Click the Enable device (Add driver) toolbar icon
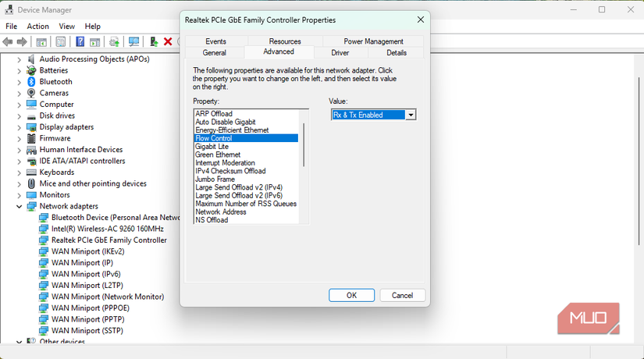 click(154, 41)
